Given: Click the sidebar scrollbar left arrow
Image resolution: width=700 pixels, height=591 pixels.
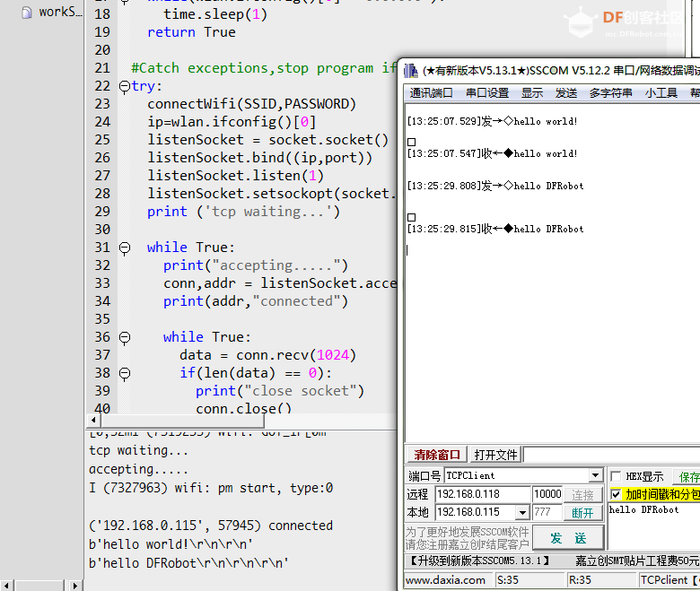Looking at the screenshot, I should click(x=5, y=586).
